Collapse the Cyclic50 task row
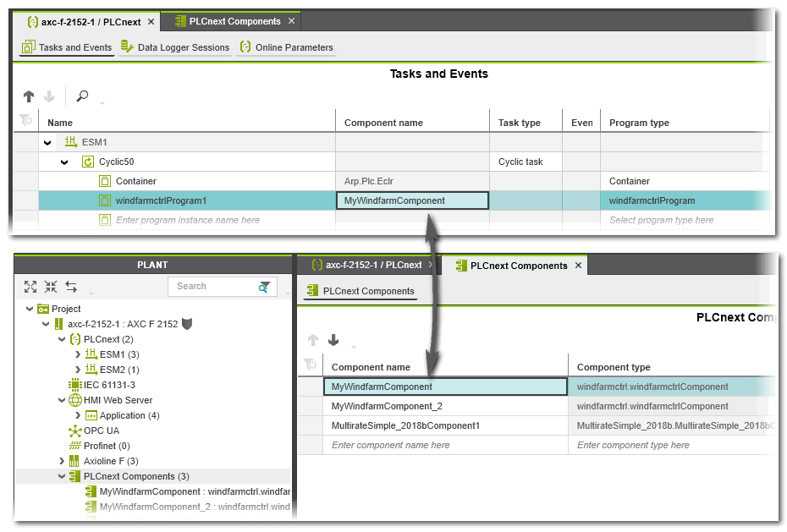The image size is (787, 532). 64,162
